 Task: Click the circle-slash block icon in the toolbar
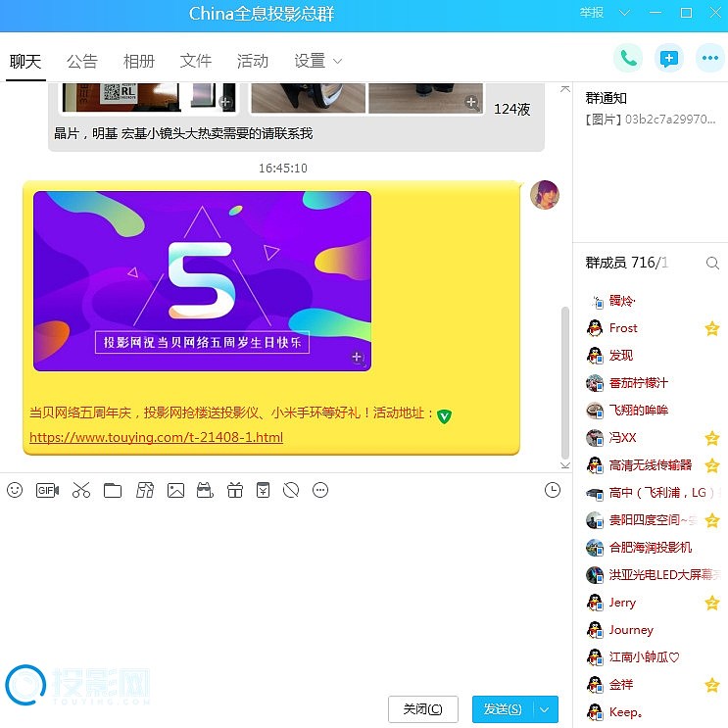click(291, 490)
